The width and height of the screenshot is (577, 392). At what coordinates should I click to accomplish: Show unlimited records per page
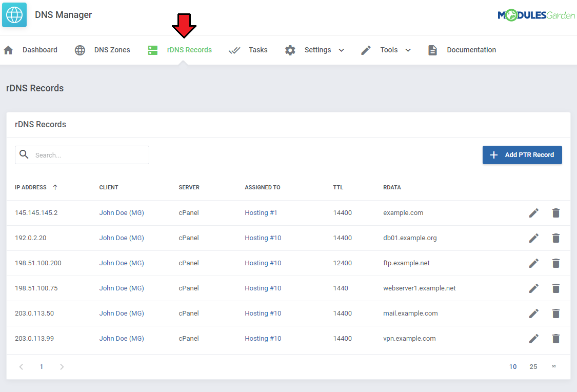click(x=554, y=367)
